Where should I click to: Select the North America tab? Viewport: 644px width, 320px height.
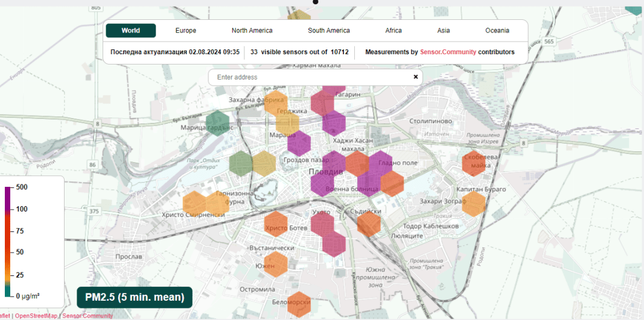(x=252, y=31)
